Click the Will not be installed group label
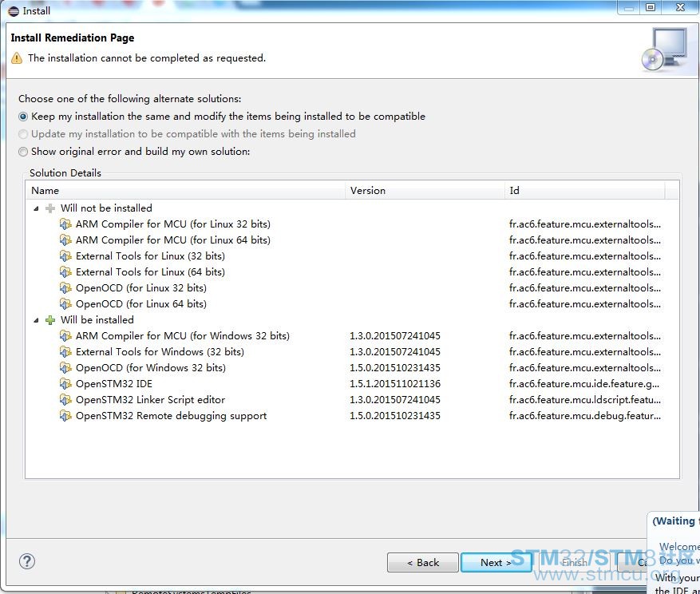 click(106, 208)
